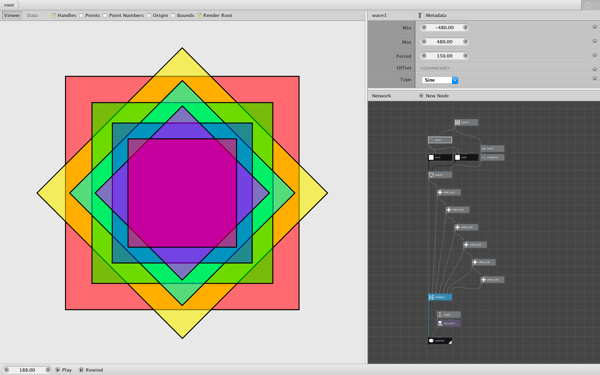Image resolution: width=600 pixels, height=375 pixels.
Task: Switch to the Viewer tab
Action: (12, 15)
